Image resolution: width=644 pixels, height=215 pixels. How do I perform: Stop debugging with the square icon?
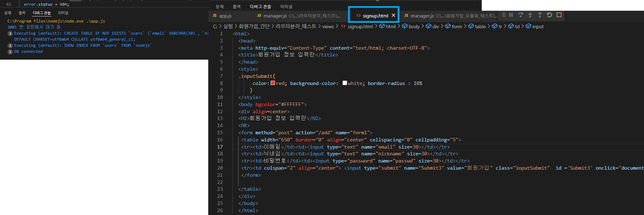click(559, 15)
